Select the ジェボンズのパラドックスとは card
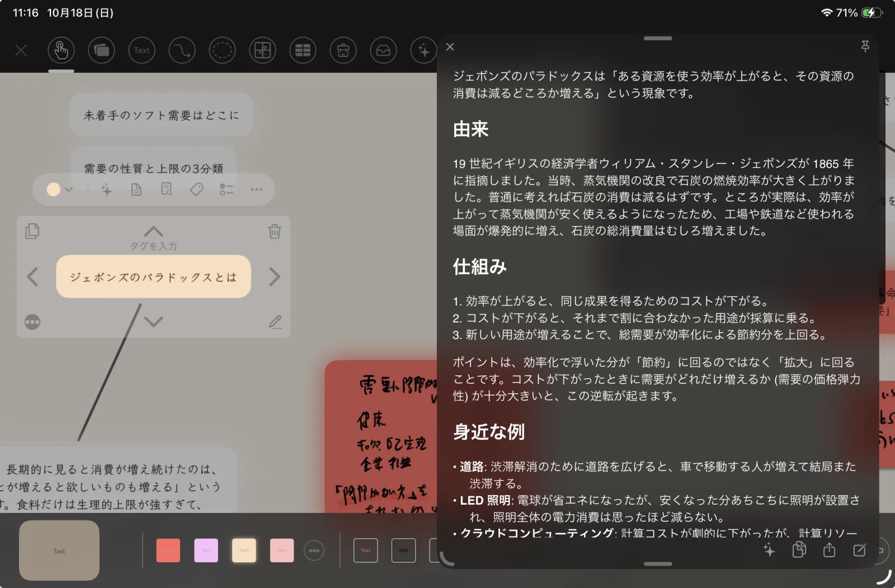The width and height of the screenshot is (895, 588). [153, 277]
